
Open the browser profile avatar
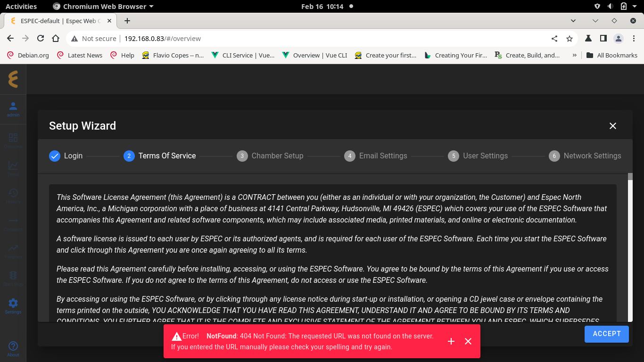click(619, 39)
